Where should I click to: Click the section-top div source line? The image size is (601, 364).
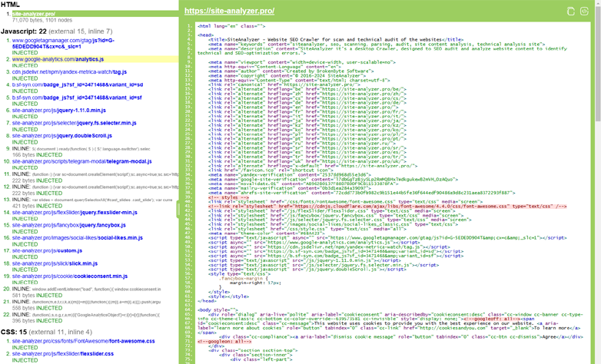pyautogui.click(x=254, y=350)
